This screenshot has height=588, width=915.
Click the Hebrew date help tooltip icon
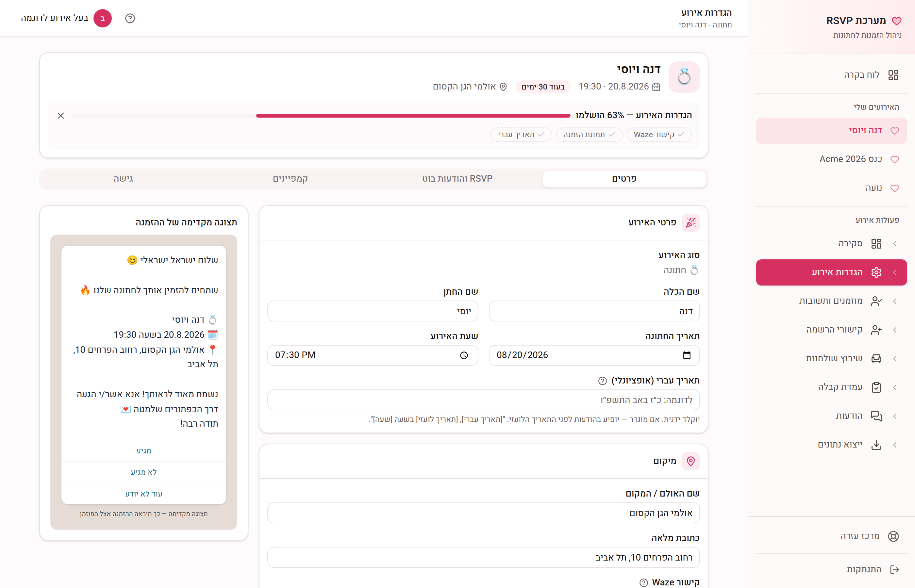click(602, 381)
